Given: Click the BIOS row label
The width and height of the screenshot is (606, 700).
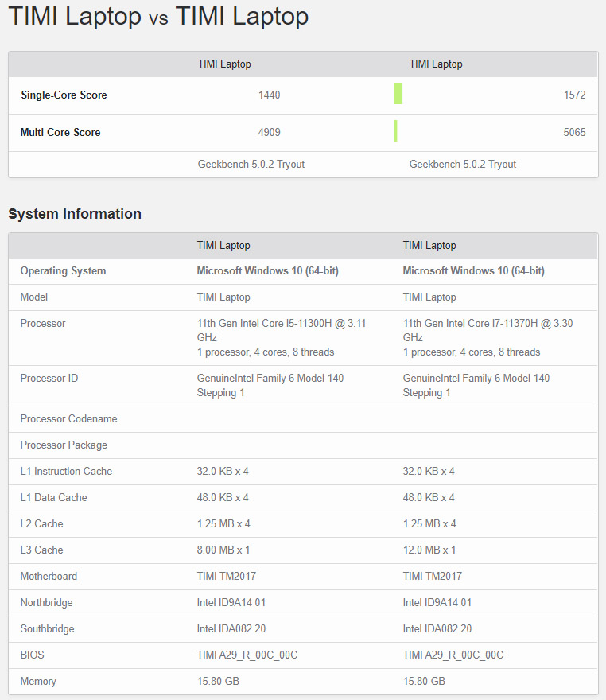Looking at the screenshot, I should (32, 655).
